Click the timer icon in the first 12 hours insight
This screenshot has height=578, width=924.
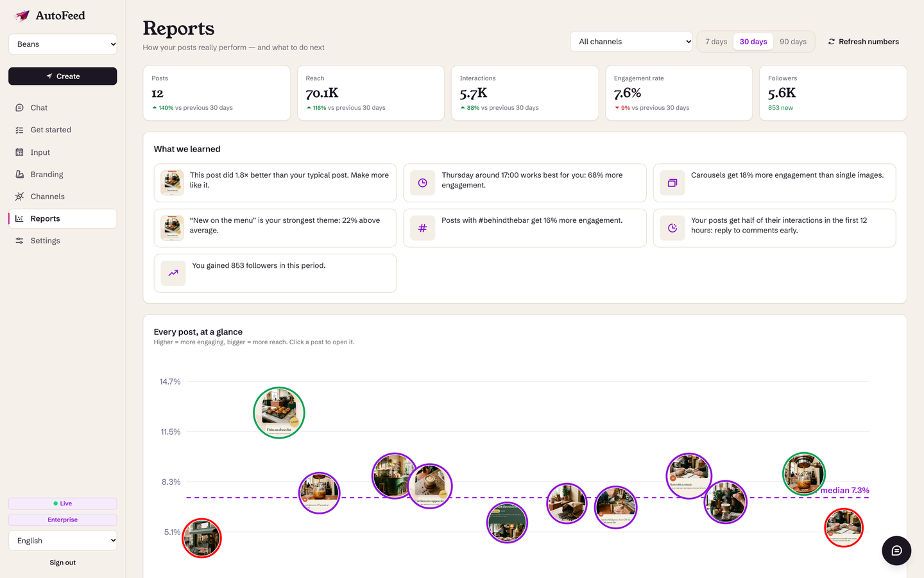(672, 228)
